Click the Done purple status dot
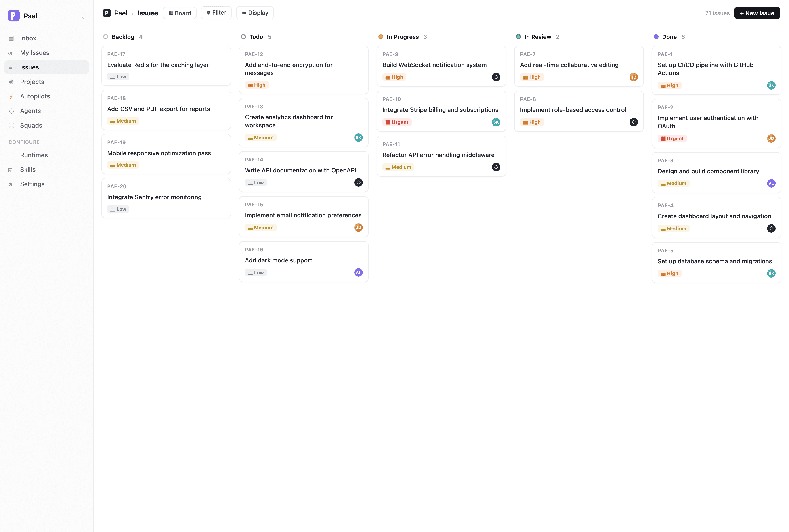The width and height of the screenshot is (789, 532). point(656,37)
